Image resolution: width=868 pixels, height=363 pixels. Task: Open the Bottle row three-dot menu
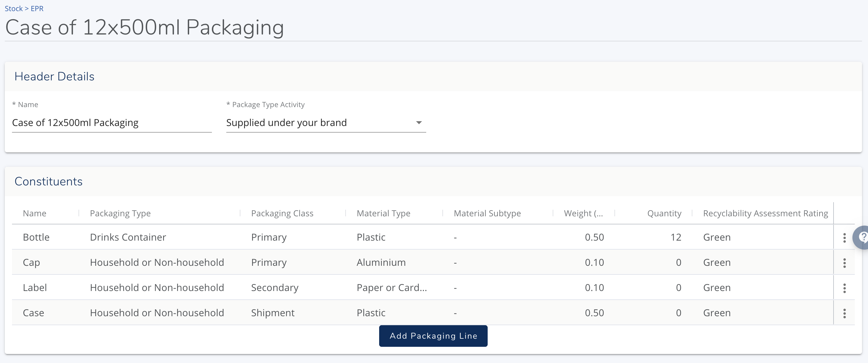pyautogui.click(x=844, y=238)
